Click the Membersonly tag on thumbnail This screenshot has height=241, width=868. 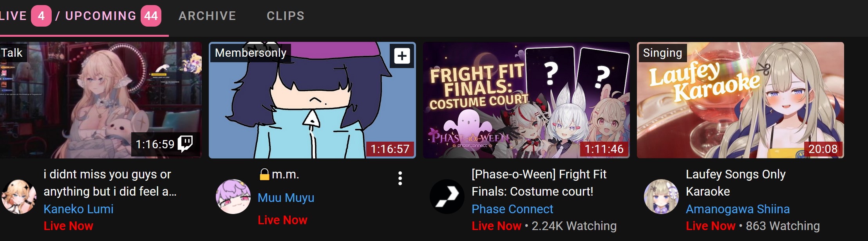point(251,53)
